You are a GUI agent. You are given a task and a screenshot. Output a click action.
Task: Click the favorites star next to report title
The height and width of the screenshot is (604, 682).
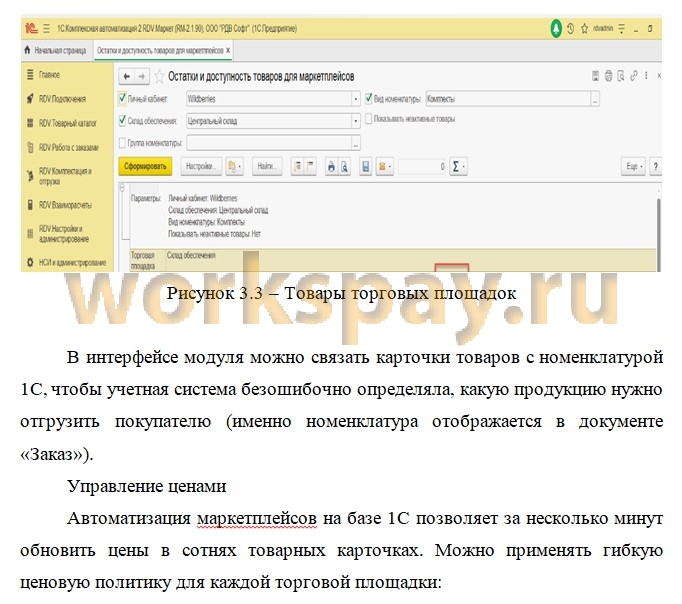[x=159, y=76]
